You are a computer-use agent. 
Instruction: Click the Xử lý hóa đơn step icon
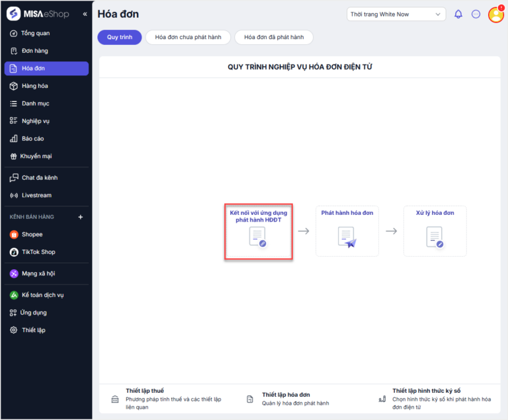(435, 237)
